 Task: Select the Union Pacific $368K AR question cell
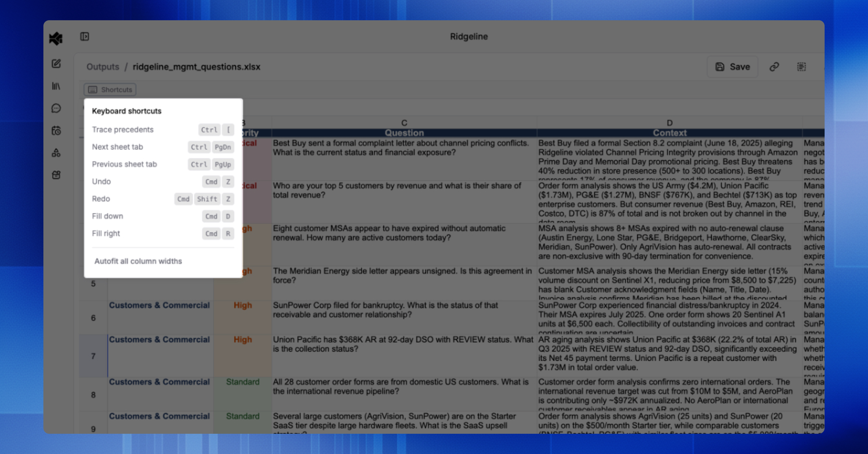(x=404, y=356)
